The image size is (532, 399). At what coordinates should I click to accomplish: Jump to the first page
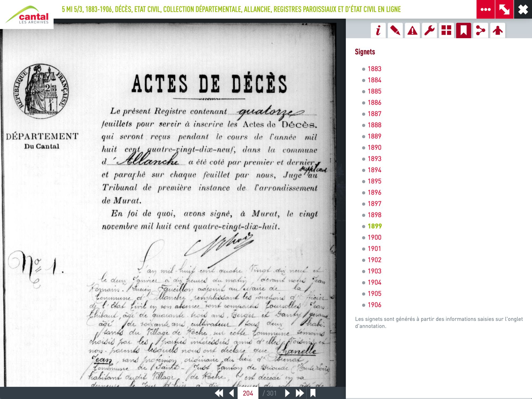coord(219,393)
